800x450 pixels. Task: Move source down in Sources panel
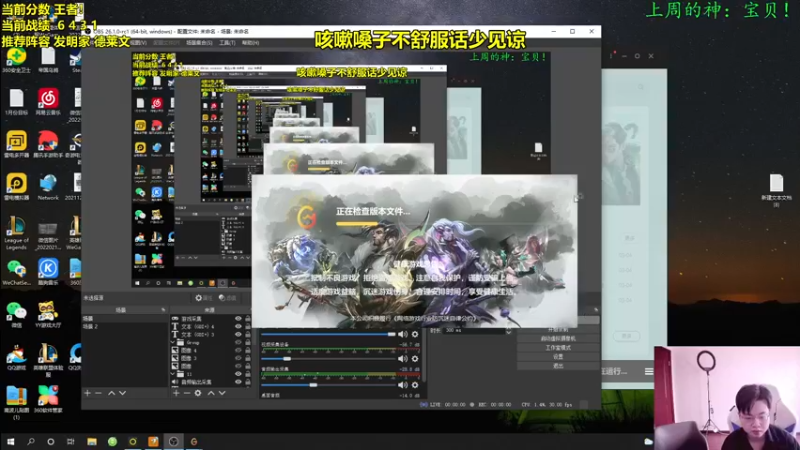pyautogui.click(x=222, y=393)
